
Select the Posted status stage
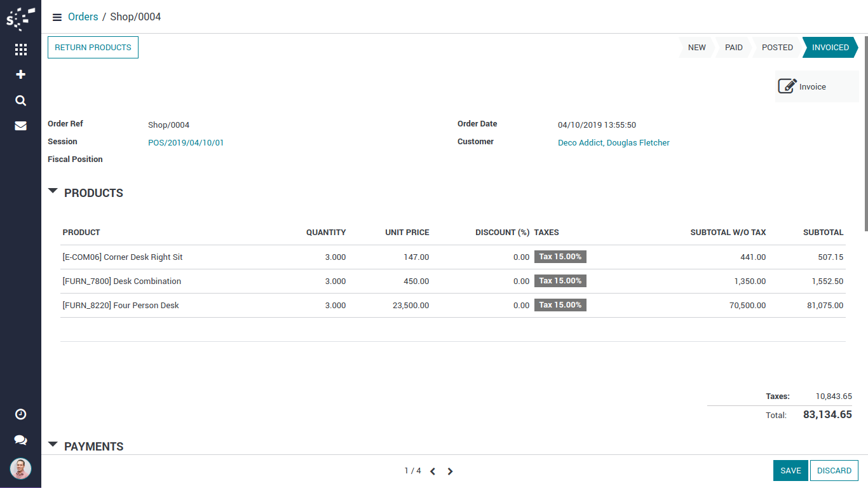coord(777,48)
